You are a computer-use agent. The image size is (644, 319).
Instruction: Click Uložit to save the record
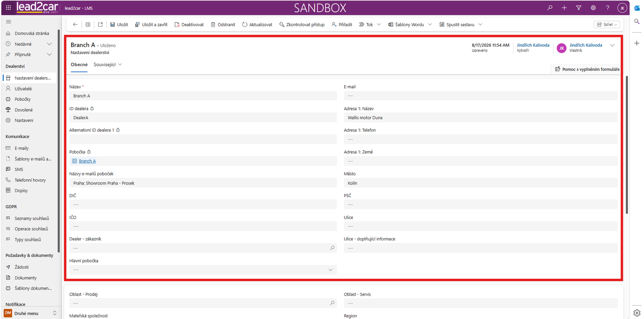point(119,25)
